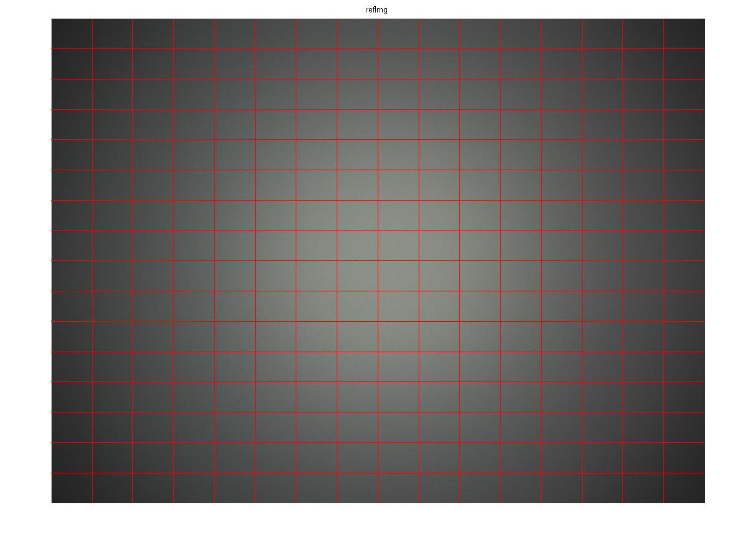Click the grid intersection at the image center
The width and height of the screenshot is (756, 538).
click(x=378, y=260)
